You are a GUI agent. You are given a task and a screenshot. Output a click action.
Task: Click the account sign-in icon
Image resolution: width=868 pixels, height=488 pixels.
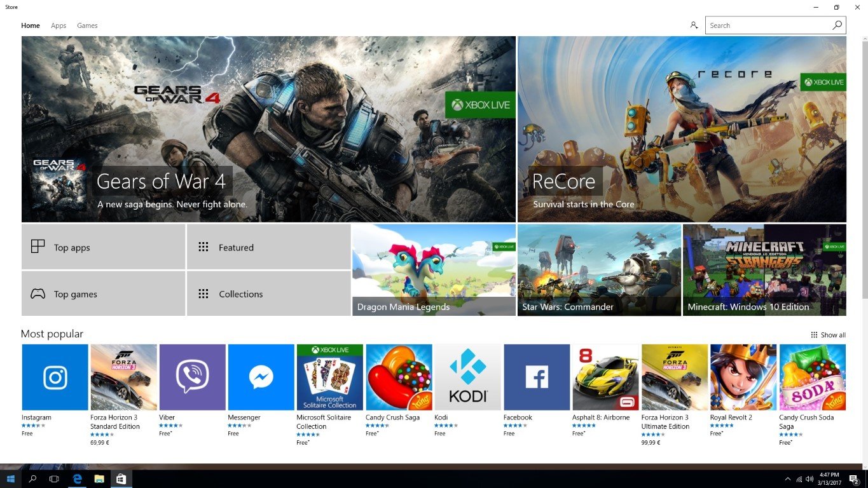(694, 25)
